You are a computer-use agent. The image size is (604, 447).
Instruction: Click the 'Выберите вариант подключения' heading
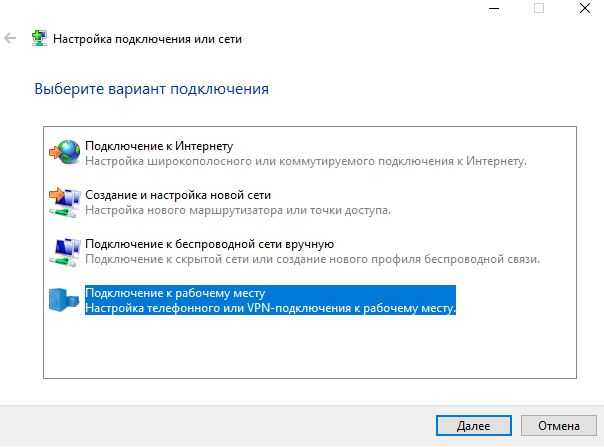pyautogui.click(x=152, y=89)
